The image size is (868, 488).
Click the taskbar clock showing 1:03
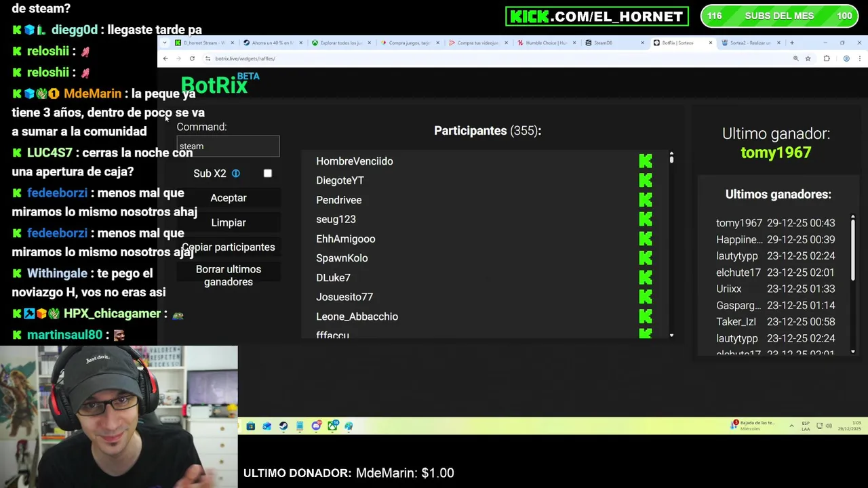849,426
